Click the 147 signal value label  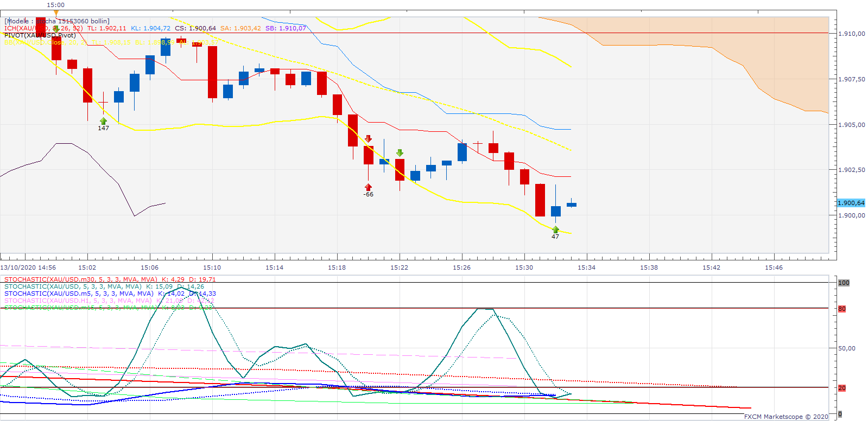pyautogui.click(x=103, y=128)
